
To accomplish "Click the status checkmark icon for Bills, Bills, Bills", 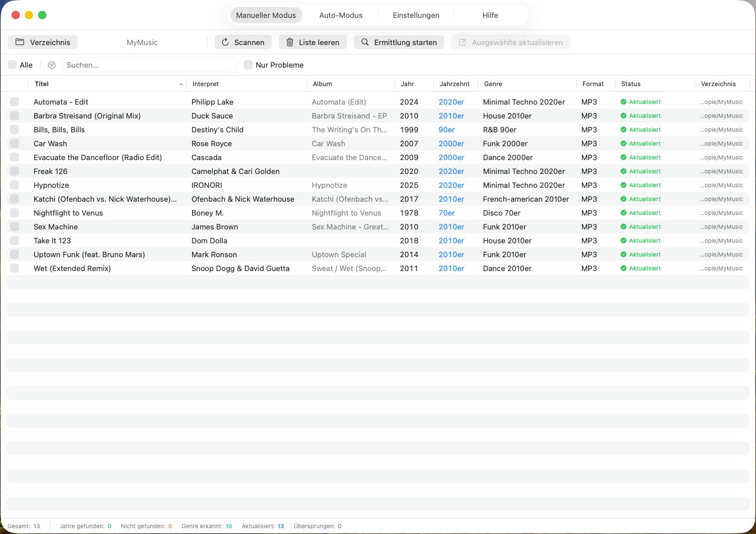I will pyautogui.click(x=623, y=130).
